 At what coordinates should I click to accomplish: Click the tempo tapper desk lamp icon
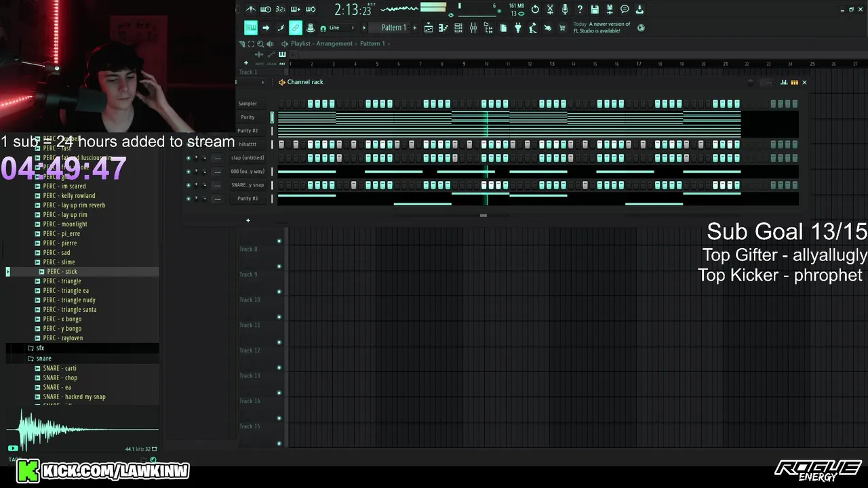point(532,28)
